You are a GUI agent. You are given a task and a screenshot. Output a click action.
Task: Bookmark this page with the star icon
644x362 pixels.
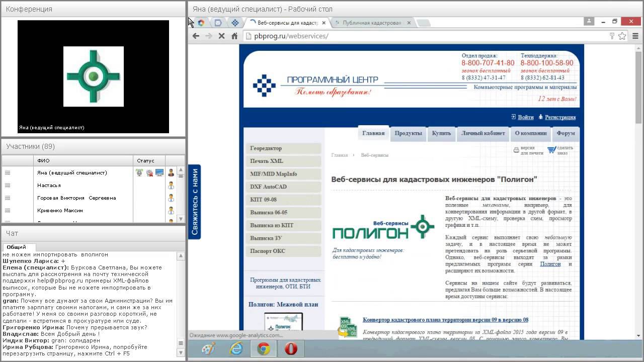[622, 36]
